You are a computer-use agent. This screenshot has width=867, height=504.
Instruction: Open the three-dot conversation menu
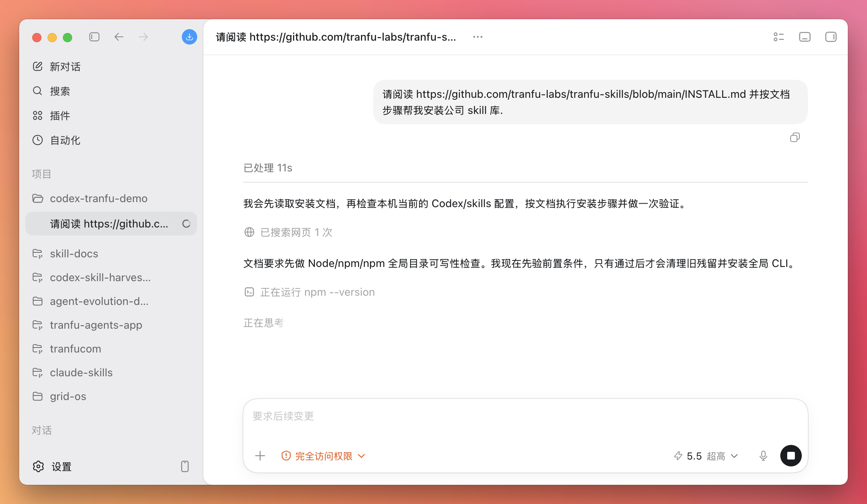[478, 37]
